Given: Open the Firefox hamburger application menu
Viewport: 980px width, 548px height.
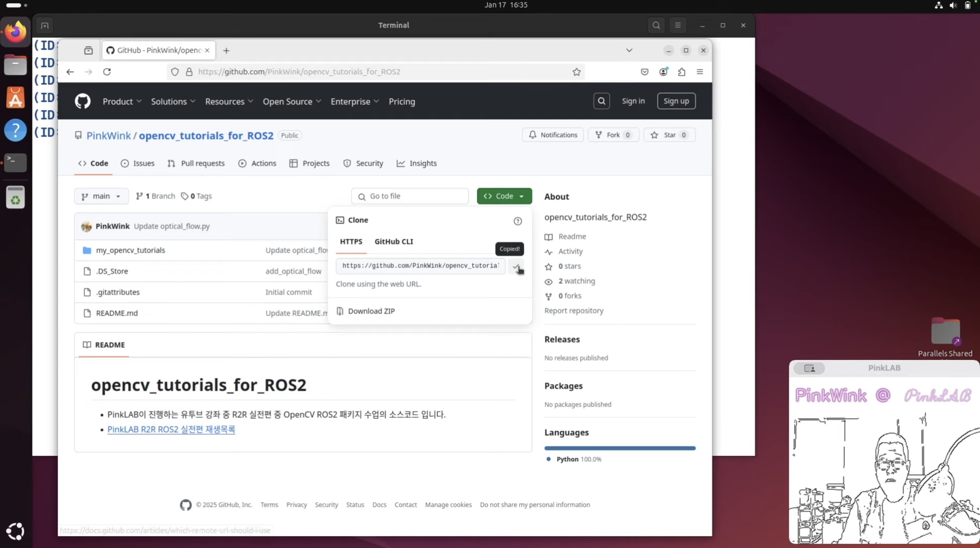Looking at the screenshot, I should click(x=700, y=72).
